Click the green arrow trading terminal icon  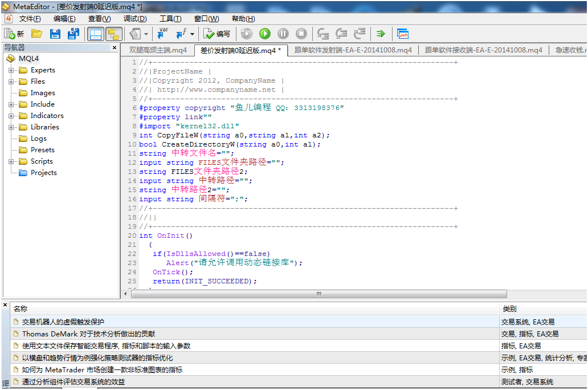click(x=381, y=34)
